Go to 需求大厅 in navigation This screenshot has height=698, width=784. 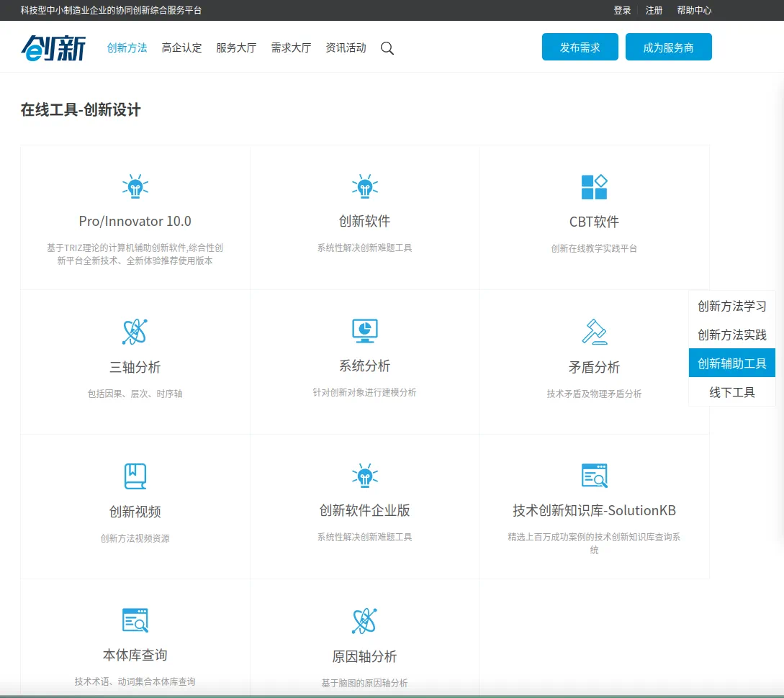tap(291, 48)
